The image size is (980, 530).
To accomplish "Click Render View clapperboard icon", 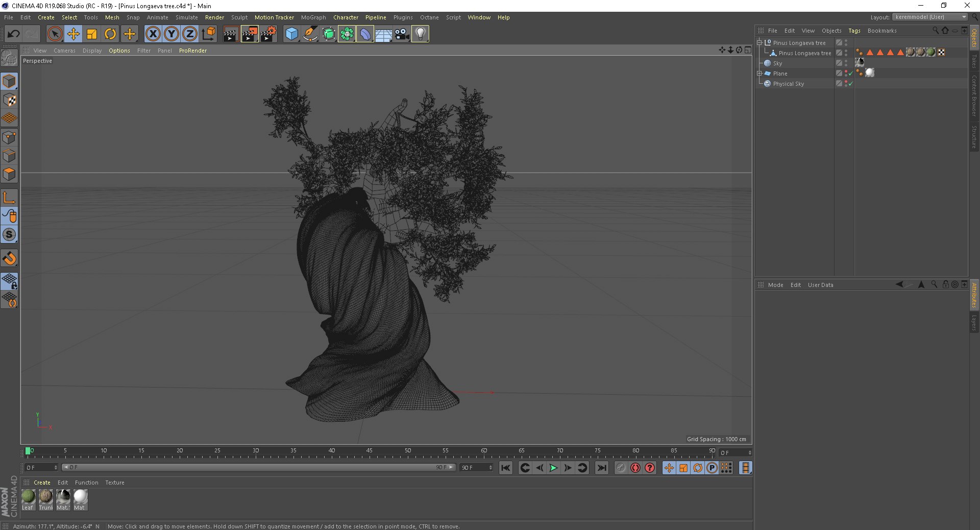I will click(231, 34).
